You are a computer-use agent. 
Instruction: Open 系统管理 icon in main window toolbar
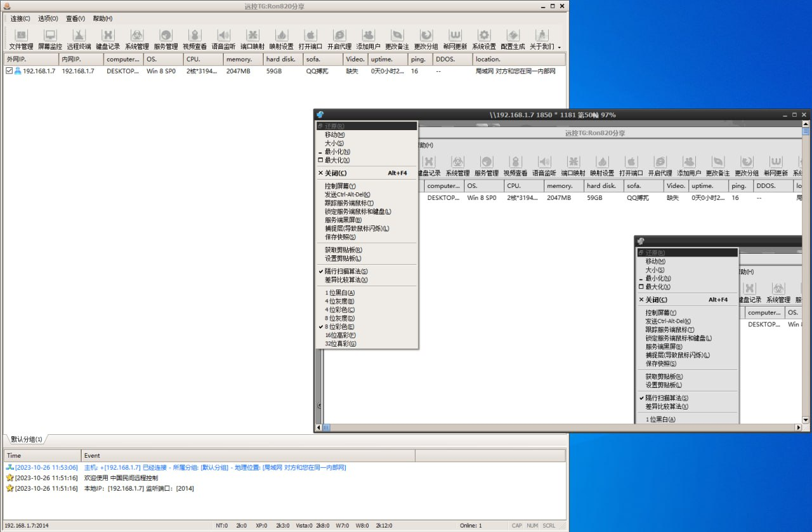coord(137,39)
